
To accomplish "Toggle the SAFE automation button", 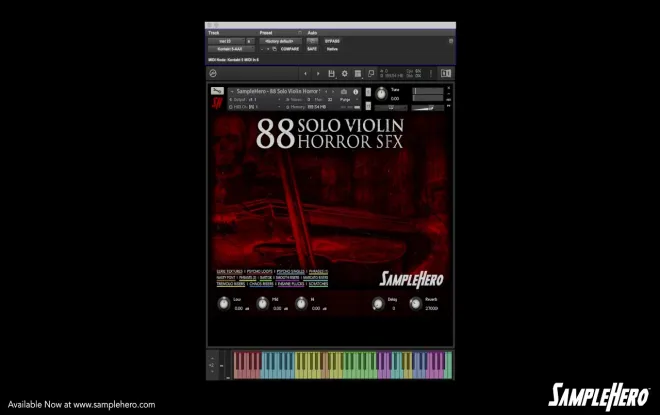I will [x=312, y=49].
